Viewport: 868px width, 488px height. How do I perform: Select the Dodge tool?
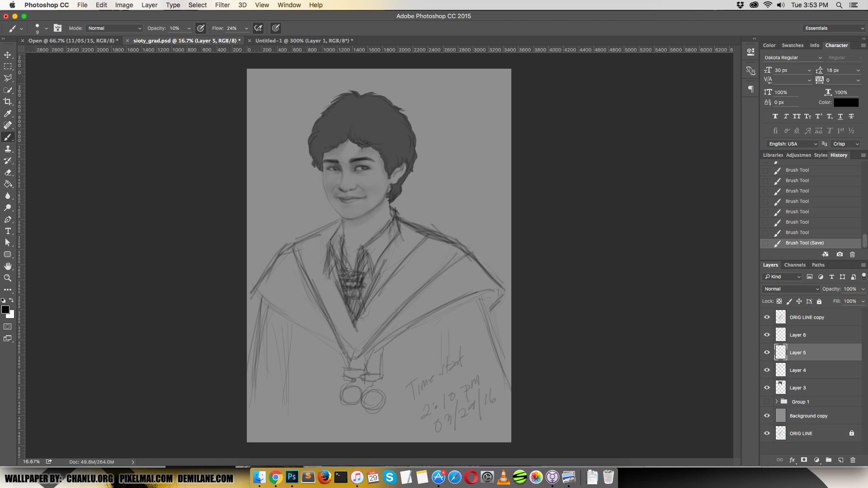pyautogui.click(x=8, y=207)
